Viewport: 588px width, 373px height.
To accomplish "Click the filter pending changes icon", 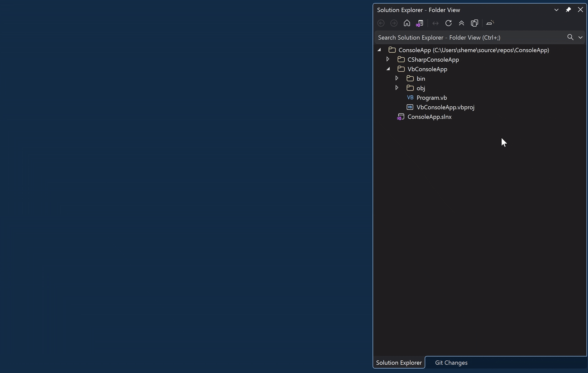I will tap(490, 23).
